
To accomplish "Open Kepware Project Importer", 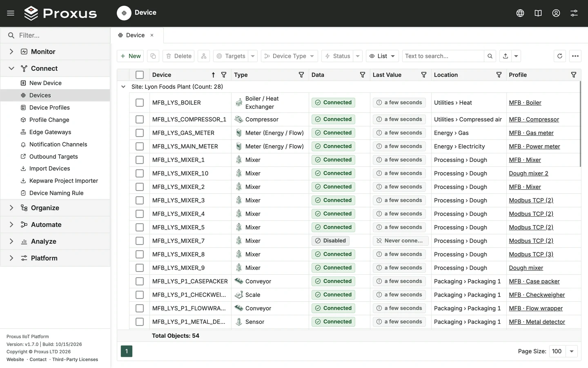I will 64,181.
